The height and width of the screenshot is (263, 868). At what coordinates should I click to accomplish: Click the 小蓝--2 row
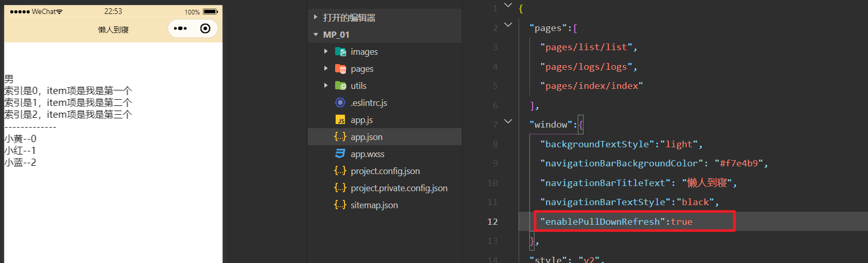point(20,162)
